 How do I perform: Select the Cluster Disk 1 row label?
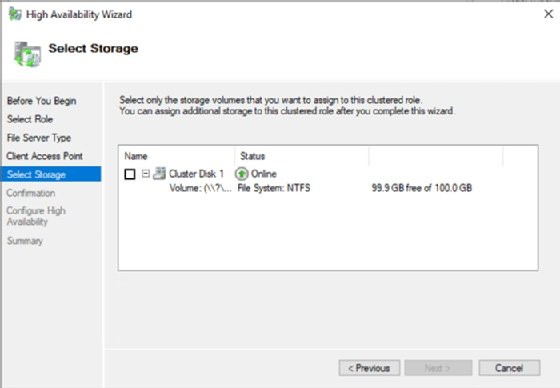coord(196,174)
